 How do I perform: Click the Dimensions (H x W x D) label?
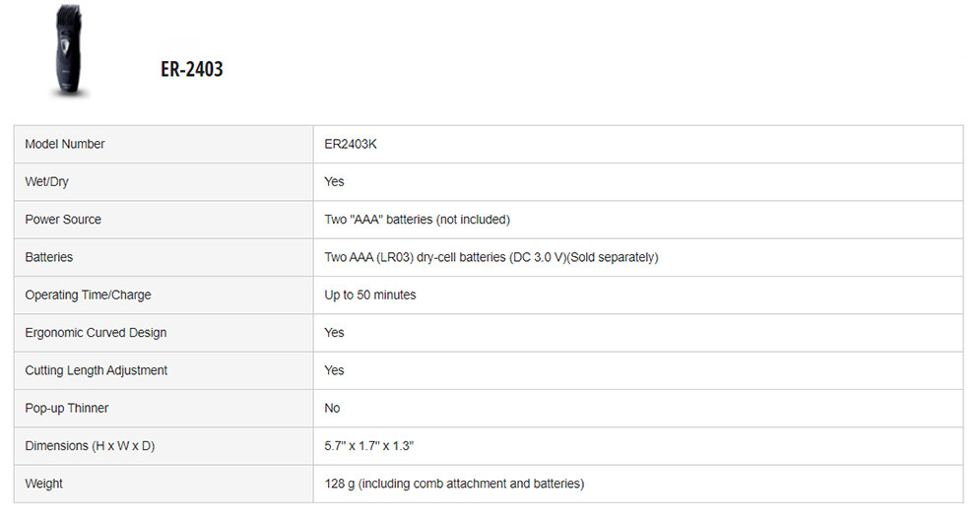[90, 446]
